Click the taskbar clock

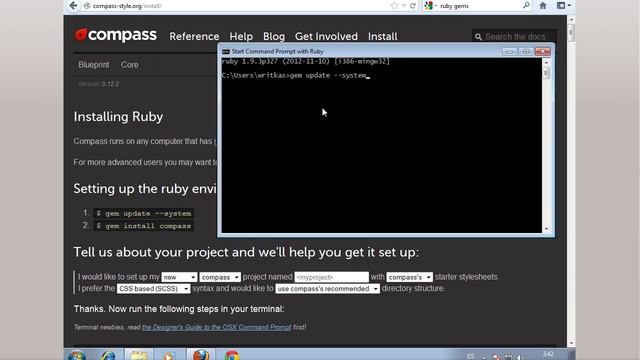click(548, 354)
